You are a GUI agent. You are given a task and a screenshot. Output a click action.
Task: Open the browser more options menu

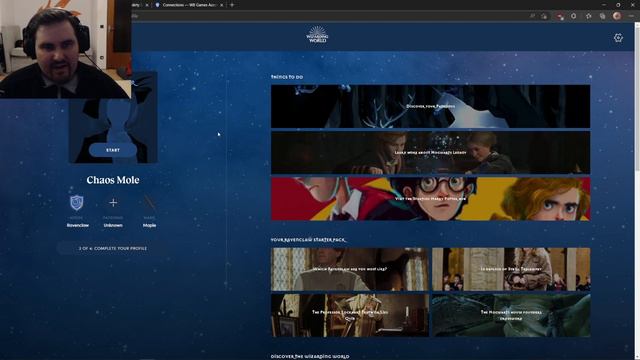click(x=631, y=16)
